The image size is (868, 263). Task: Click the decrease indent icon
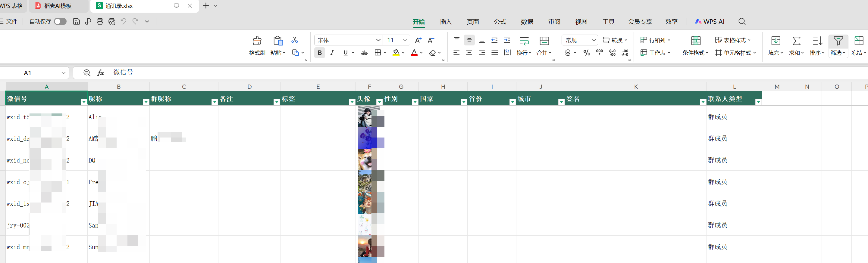(494, 40)
